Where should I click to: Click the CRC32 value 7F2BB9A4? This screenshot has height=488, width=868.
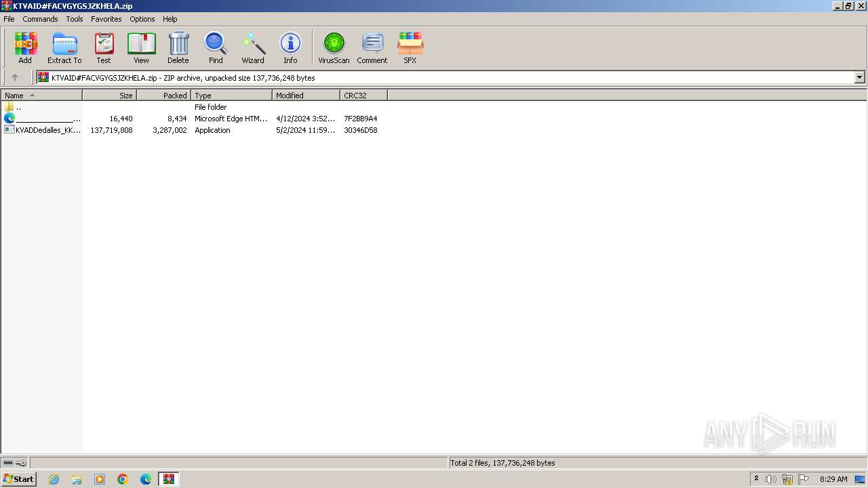click(x=361, y=119)
